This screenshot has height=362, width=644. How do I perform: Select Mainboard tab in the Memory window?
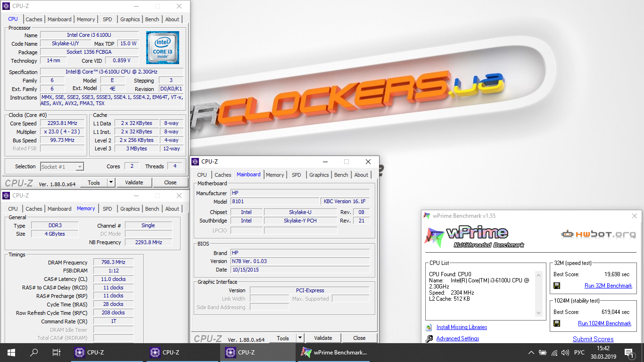click(59, 209)
